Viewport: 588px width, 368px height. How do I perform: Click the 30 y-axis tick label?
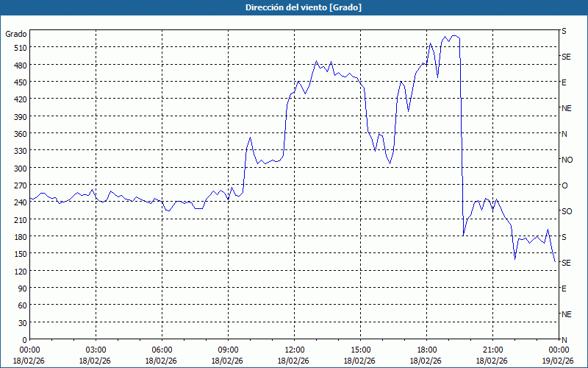23,323
